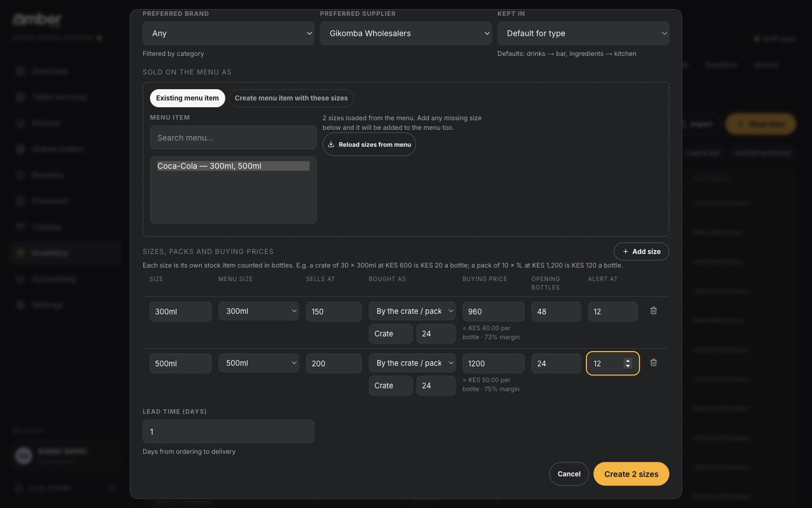Delete the 500ml size row

pyautogui.click(x=654, y=362)
